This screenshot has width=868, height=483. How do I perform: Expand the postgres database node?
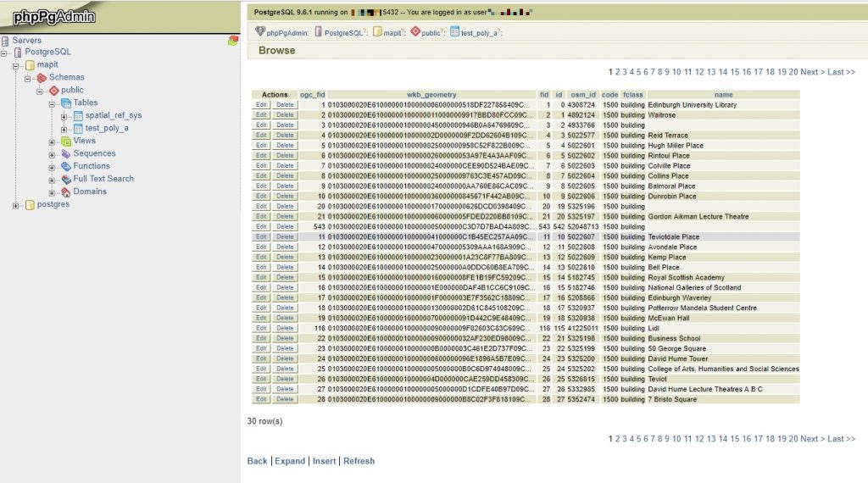coord(16,205)
